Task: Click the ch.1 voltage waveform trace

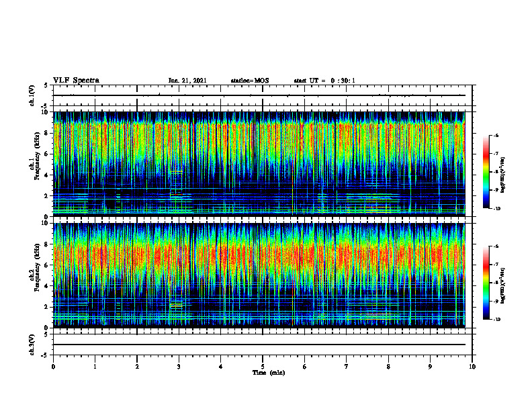Action: coord(259,95)
